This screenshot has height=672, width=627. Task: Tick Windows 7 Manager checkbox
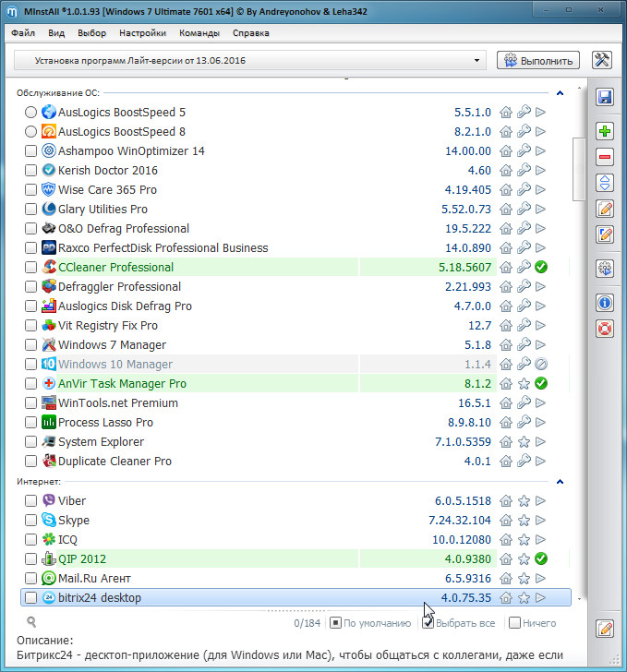[x=30, y=344]
